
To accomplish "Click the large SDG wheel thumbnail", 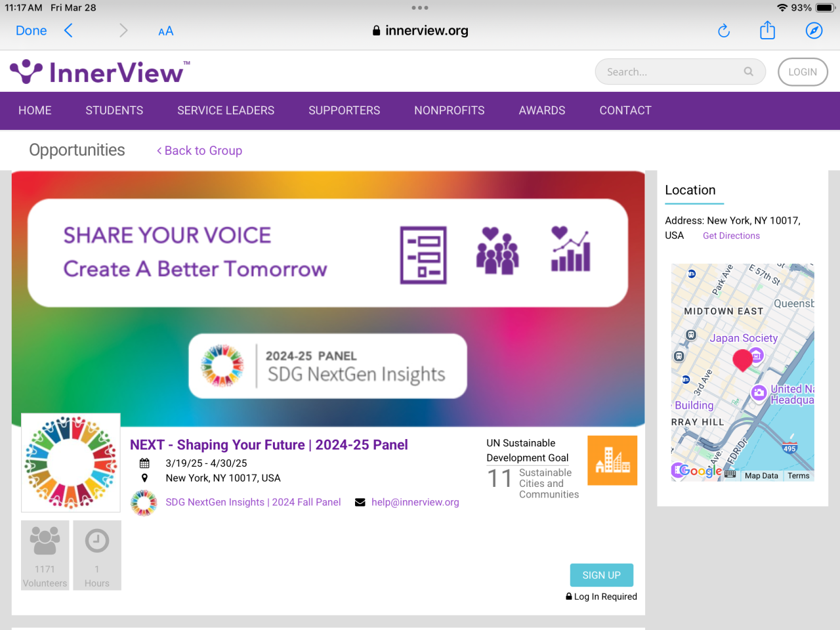I will click(x=71, y=463).
